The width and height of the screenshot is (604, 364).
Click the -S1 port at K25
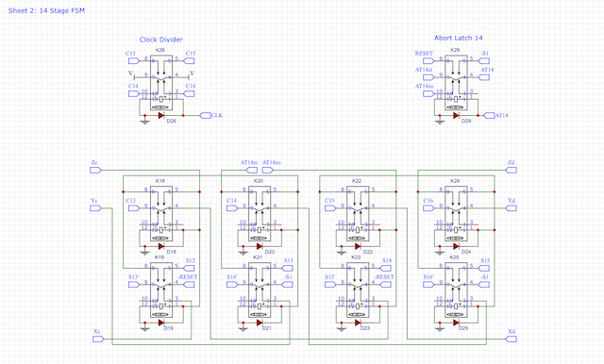[x=484, y=285]
